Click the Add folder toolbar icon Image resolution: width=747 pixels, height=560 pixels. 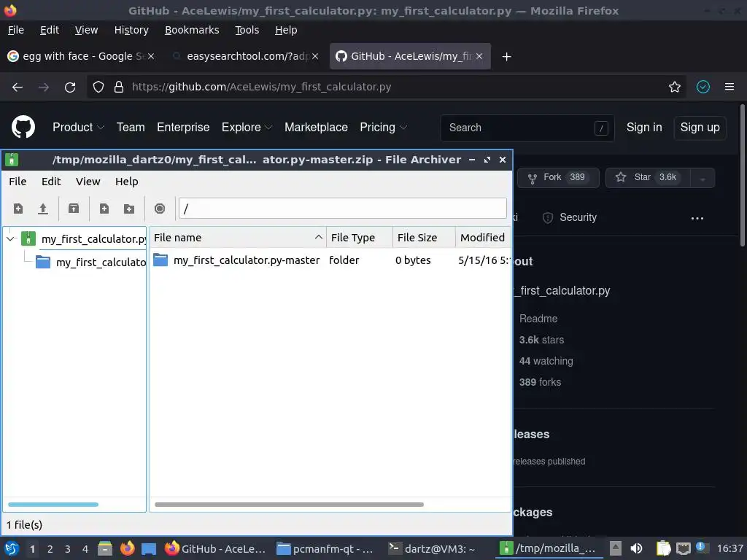pos(128,209)
